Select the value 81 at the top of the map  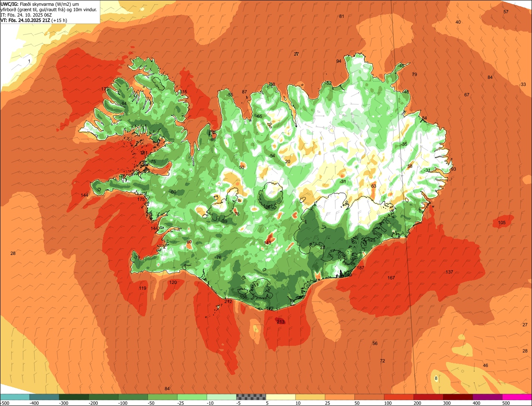pyautogui.click(x=342, y=16)
